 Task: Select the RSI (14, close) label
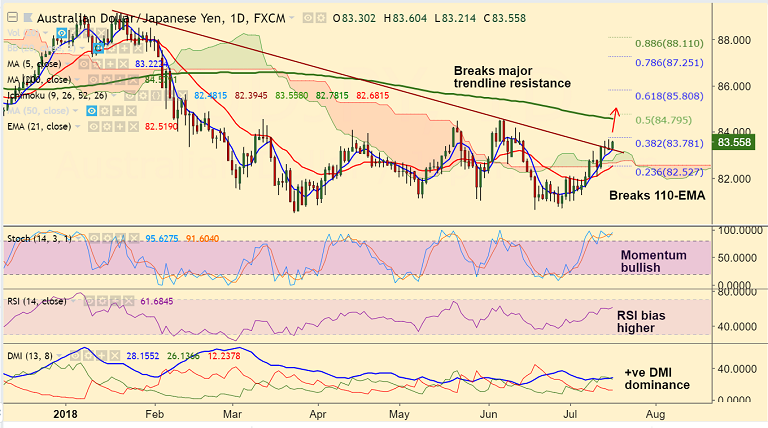(x=37, y=301)
